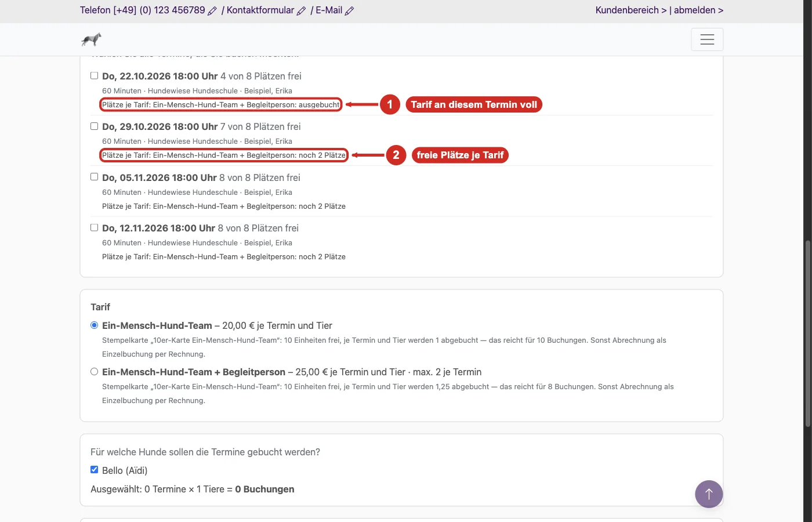The image size is (812, 522).
Task: Select the Ein-Mensch-Hund-Team + Begleitperson tariff
Action: click(94, 372)
